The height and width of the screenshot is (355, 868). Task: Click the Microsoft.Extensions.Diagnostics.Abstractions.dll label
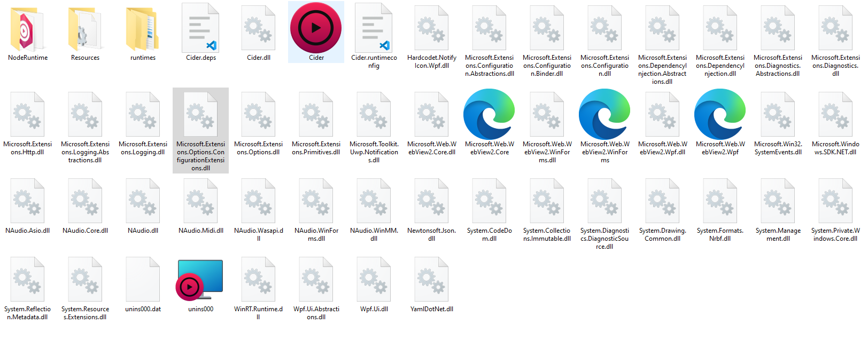(778, 66)
